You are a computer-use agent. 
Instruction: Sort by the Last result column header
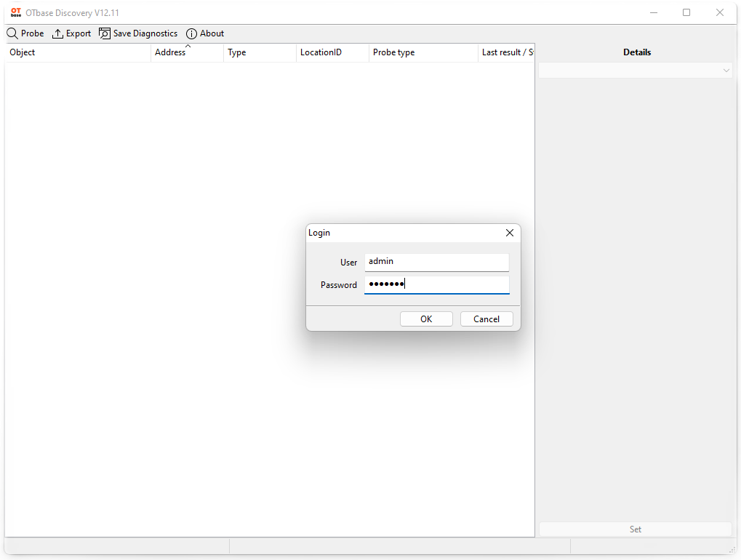click(506, 52)
